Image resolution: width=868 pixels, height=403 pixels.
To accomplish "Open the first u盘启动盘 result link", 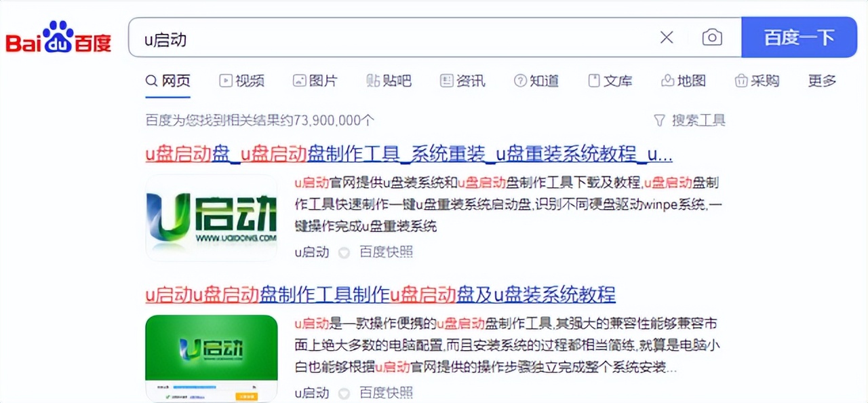I will coord(406,154).
